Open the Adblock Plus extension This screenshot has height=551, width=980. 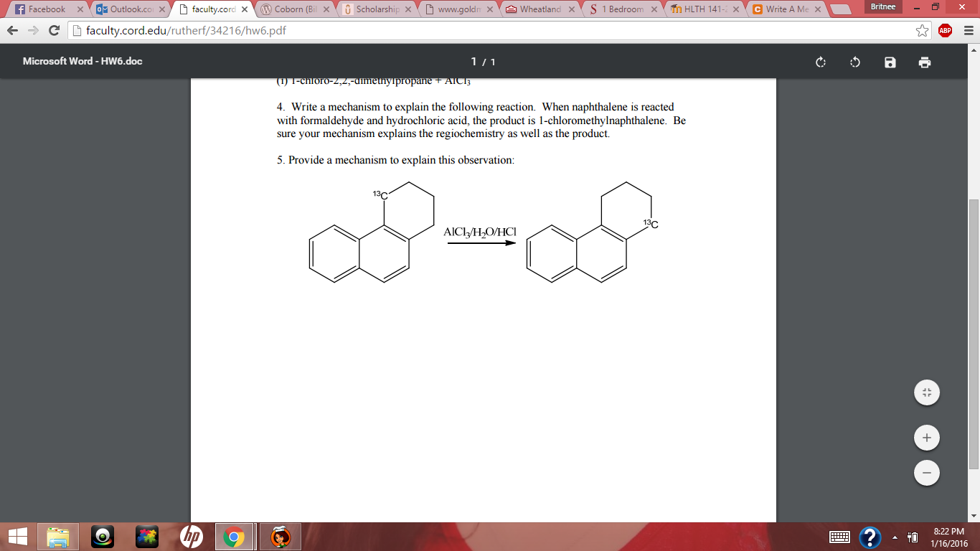pos(944,30)
